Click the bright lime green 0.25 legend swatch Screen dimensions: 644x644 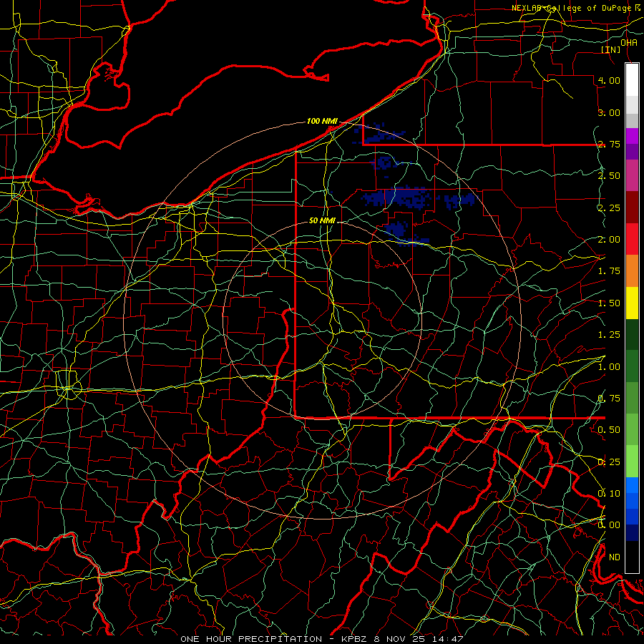click(632, 462)
